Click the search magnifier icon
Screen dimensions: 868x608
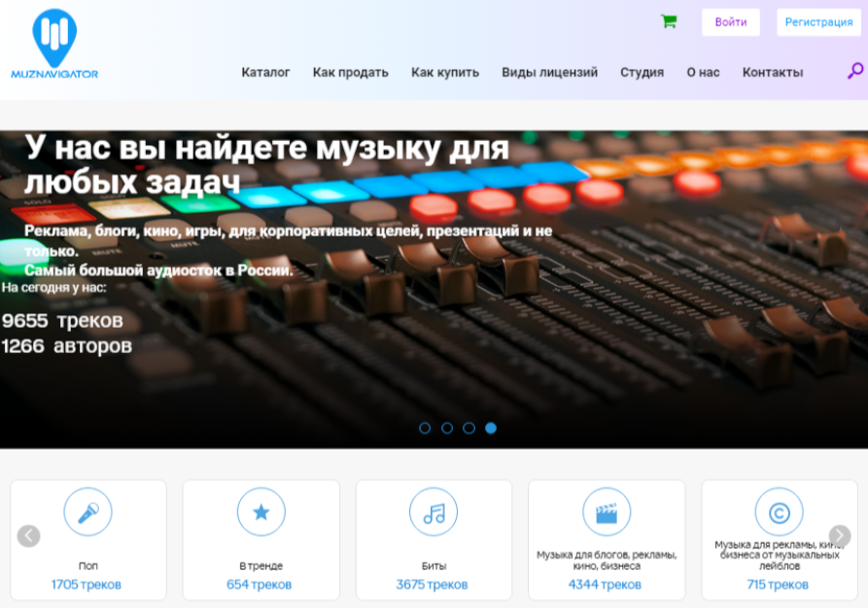[854, 71]
